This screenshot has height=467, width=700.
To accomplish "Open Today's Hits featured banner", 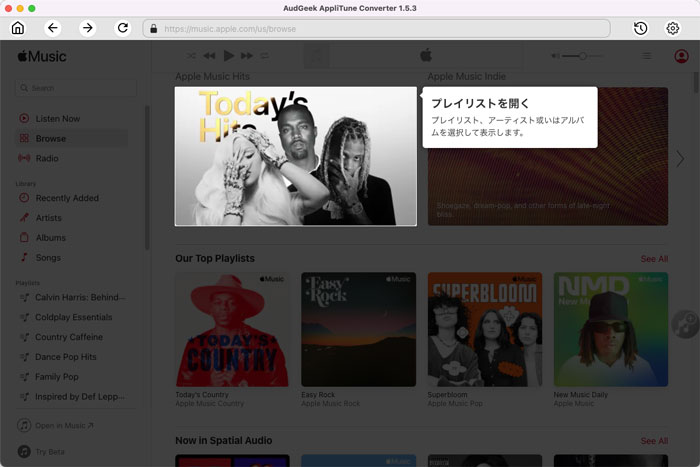I will click(x=296, y=156).
